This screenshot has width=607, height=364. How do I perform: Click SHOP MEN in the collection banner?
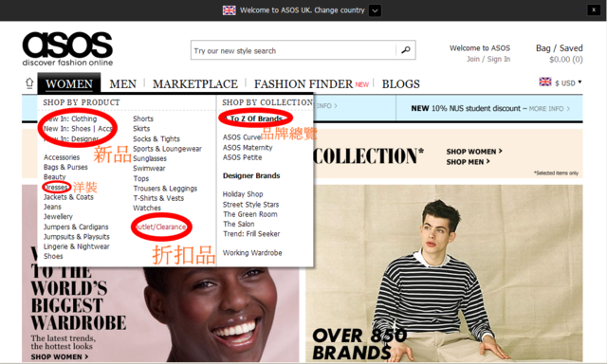(468, 162)
